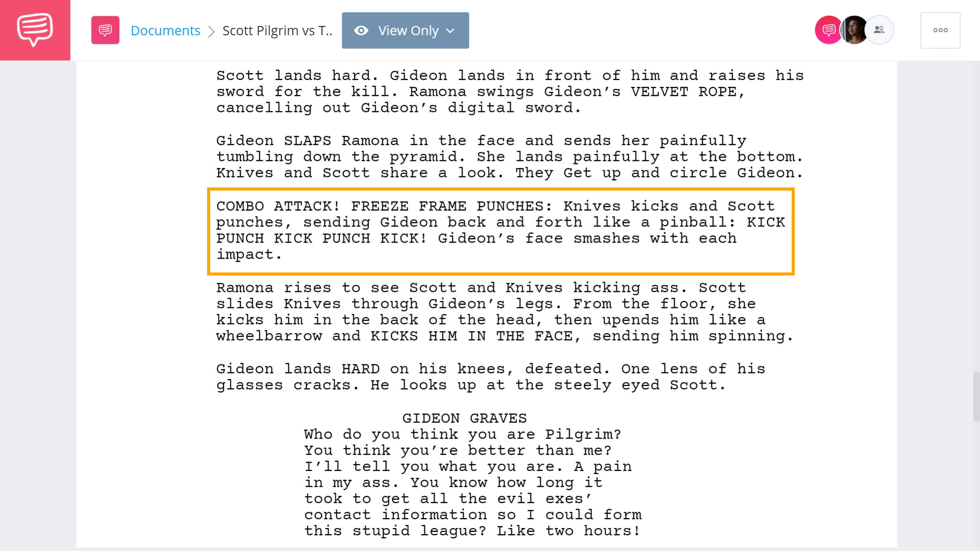Open Documents breadcrumb navigation
The height and width of the screenshot is (551, 980).
pos(166,30)
